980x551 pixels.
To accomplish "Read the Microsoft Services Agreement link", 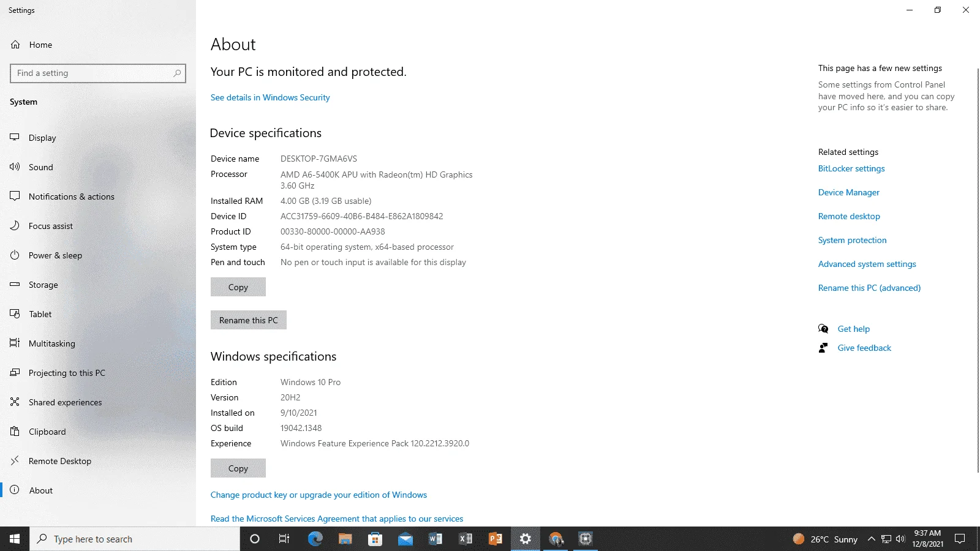I will (x=337, y=519).
